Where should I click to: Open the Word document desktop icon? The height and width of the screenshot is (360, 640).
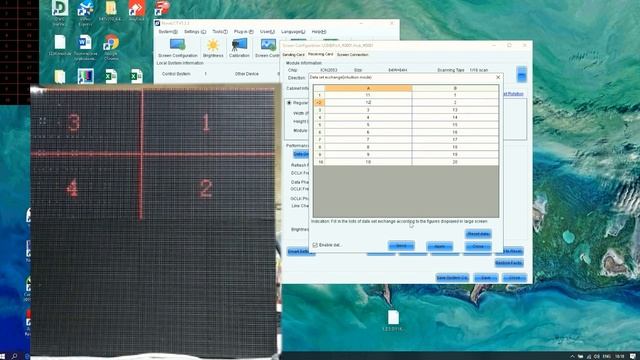click(85, 47)
